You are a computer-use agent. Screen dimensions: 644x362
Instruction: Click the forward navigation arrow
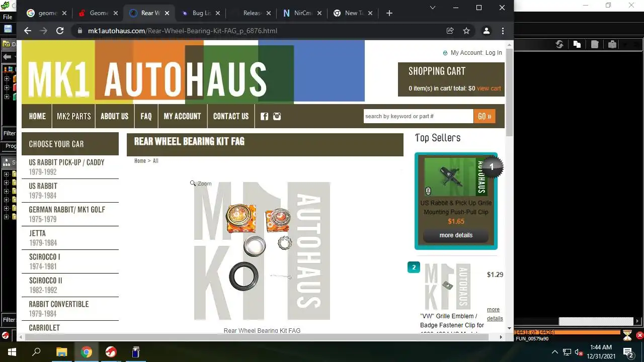(x=44, y=31)
